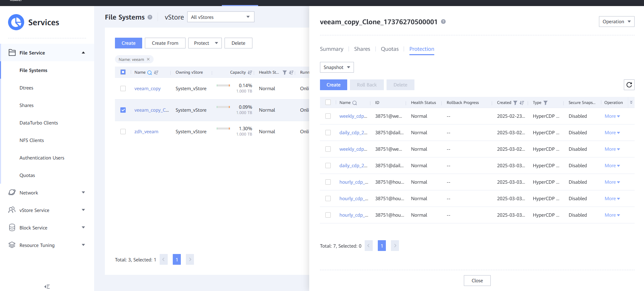Screen dimensions: 644x291
Task: Open the Operation dropdown
Action: pyautogui.click(x=616, y=22)
